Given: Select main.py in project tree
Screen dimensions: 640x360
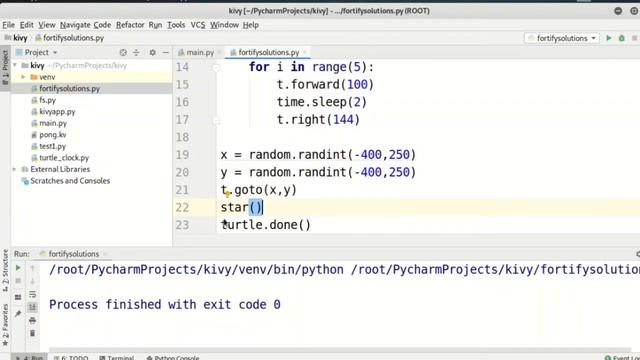Looking at the screenshot, I should 53,123.
